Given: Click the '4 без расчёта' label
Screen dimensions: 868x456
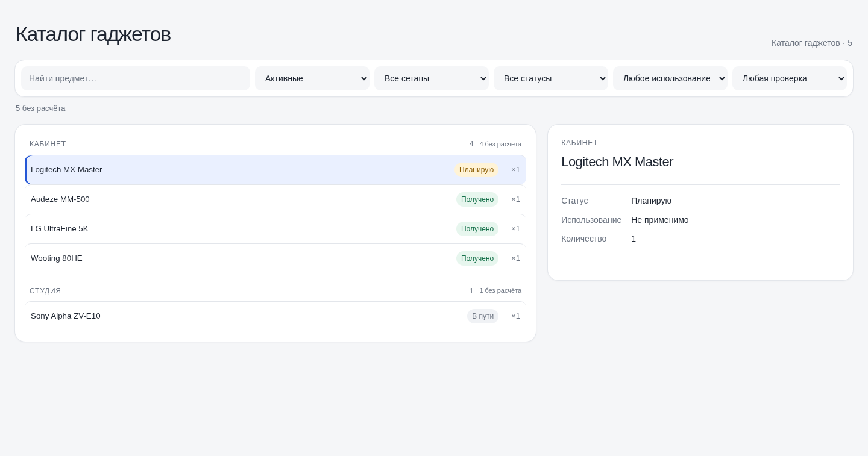Looking at the screenshot, I should (x=500, y=144).
